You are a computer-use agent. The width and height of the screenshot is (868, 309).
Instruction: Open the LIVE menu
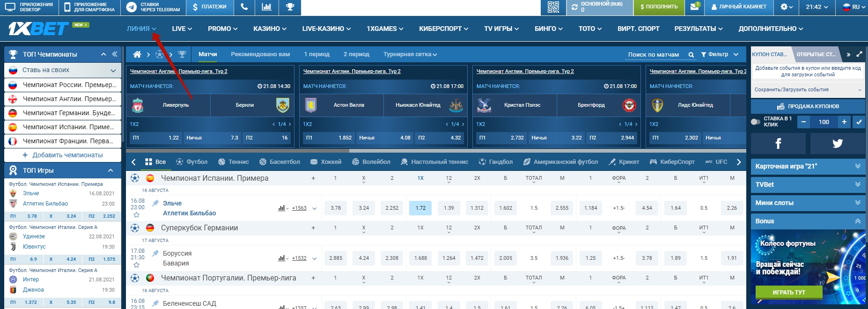(182, 29)
